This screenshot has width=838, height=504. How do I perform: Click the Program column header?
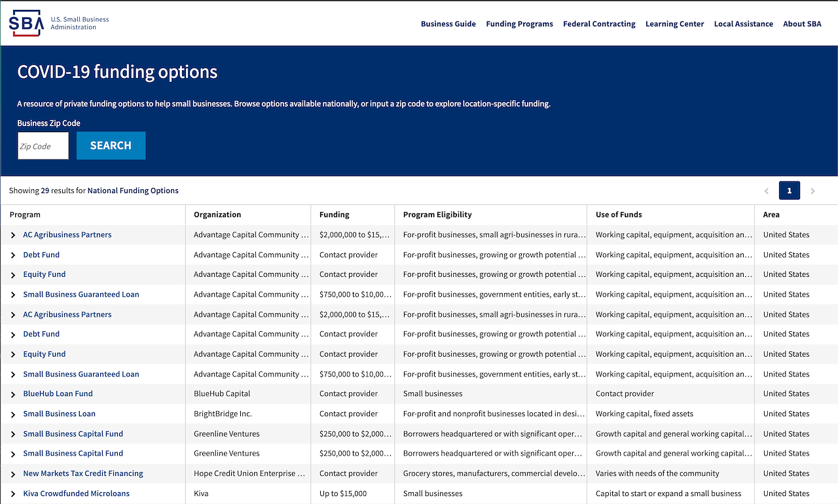coord(25,215)
